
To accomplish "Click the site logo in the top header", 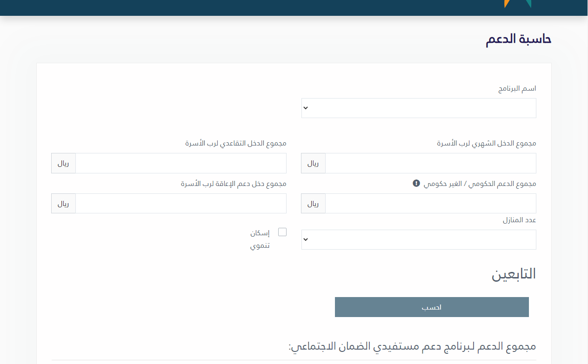I will pyautogui.click(x=517, y=4).
